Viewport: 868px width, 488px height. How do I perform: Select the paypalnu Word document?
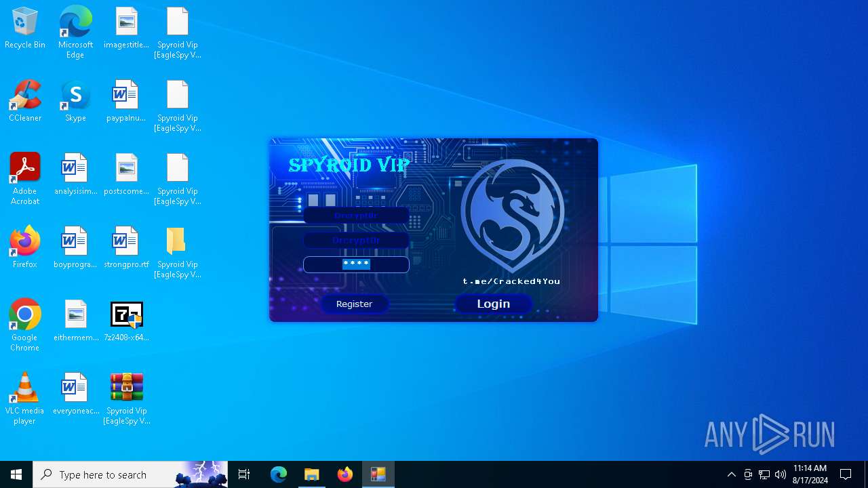point(126,102)
